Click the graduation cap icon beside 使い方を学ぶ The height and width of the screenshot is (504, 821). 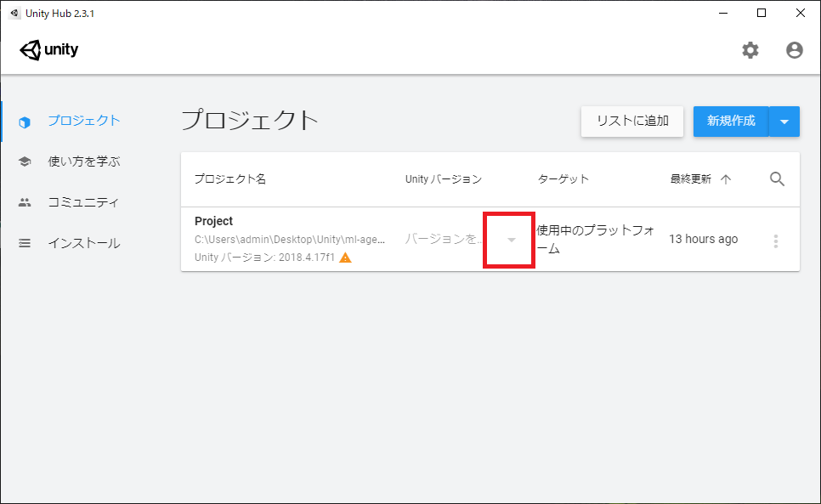[x=25, y=161]
